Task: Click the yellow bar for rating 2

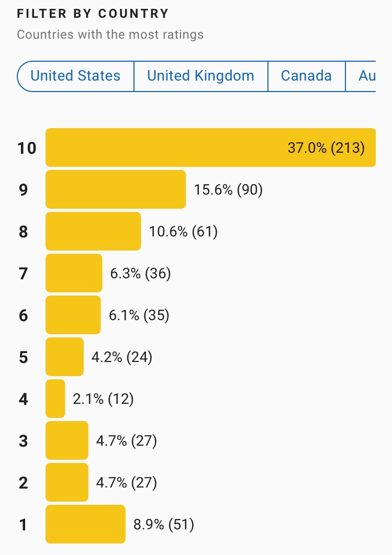Action: [x=67, y=482]
